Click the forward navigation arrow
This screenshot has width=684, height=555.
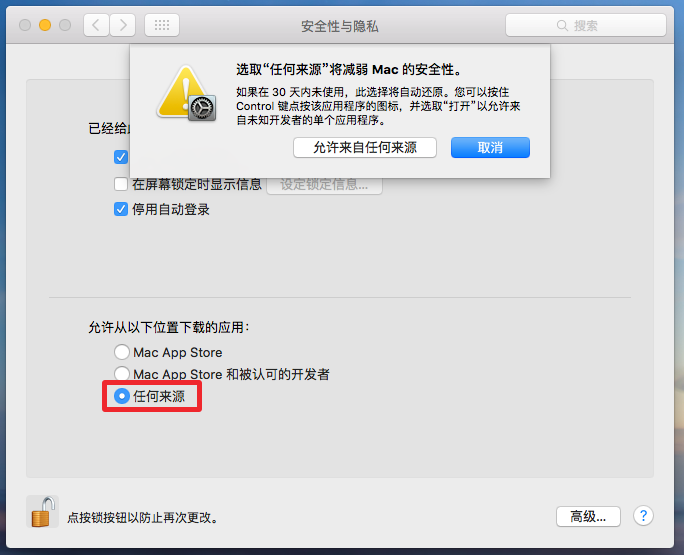123,25
